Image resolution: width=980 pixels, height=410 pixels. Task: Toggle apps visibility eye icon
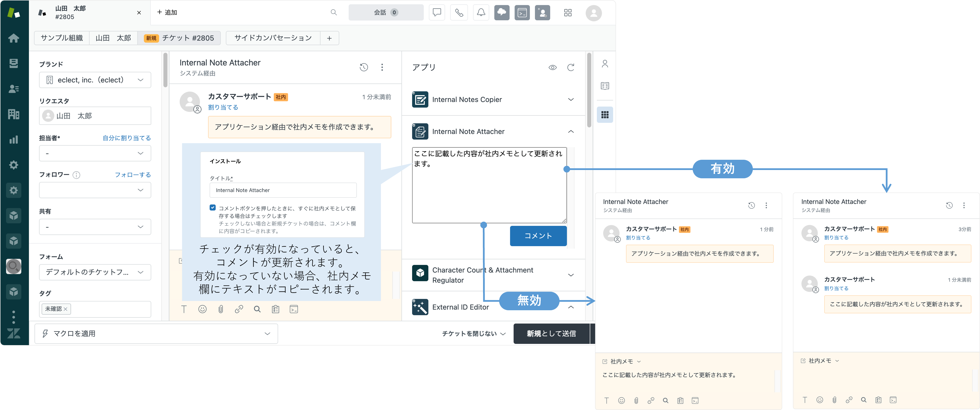pos(553,67)
